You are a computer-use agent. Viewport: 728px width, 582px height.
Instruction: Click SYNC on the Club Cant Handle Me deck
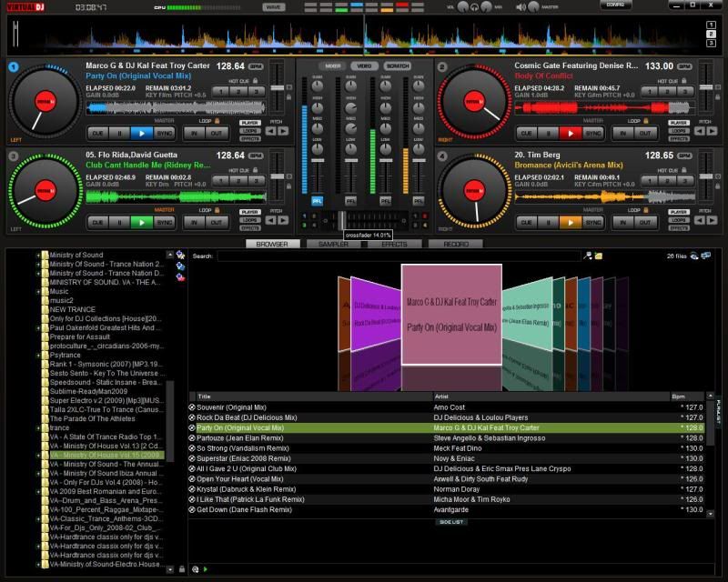pyautogui.click(x=164, y=223)
